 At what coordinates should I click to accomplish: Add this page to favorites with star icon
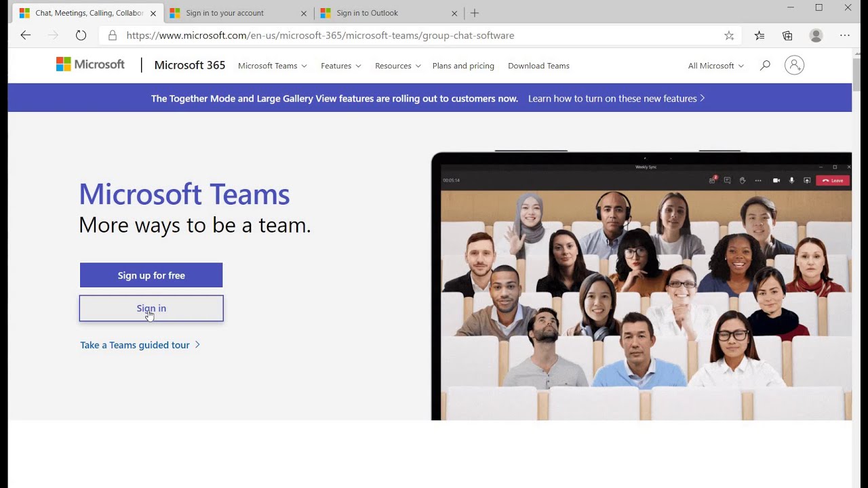(729, 35)
